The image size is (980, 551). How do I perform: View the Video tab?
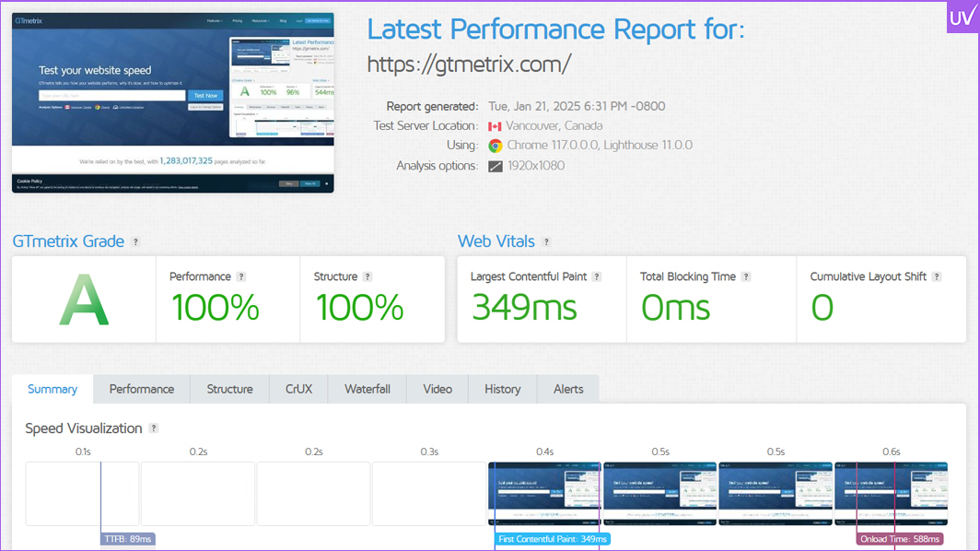(437, 389)
